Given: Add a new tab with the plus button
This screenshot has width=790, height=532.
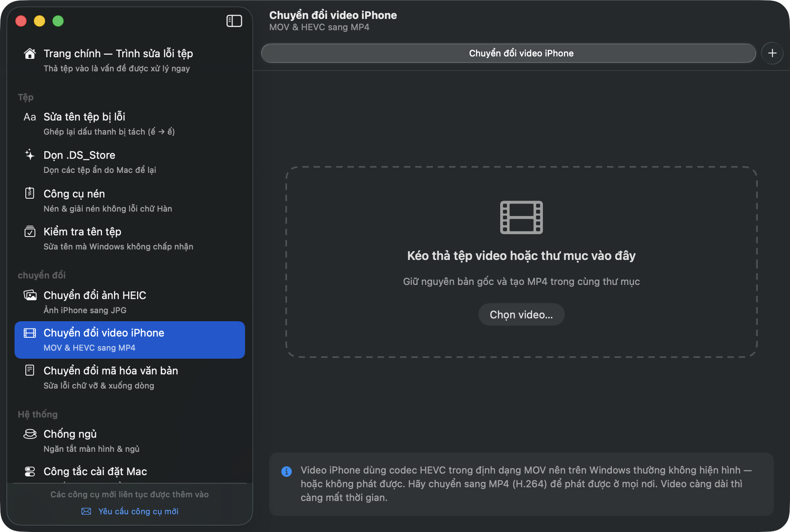Looking at the screenshot, I should click(x=772, y=53).
